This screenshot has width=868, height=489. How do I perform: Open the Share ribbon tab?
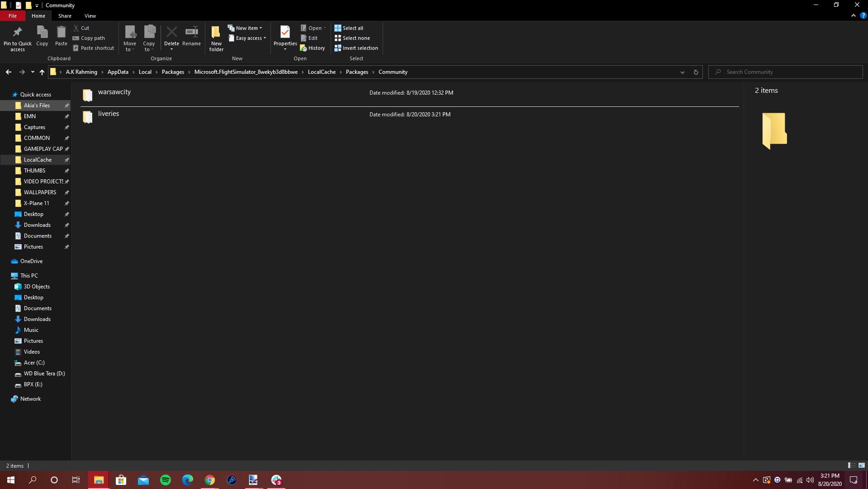click(65, 16)
